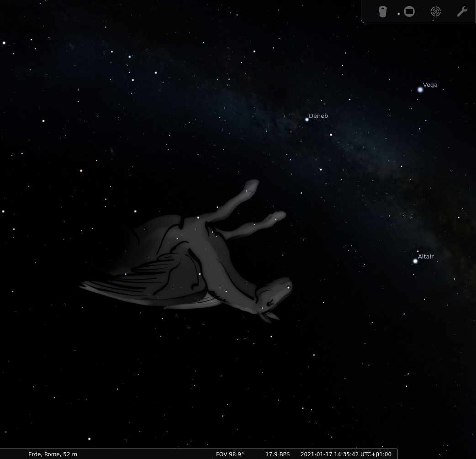The width and height of the screenshot is (476, 459).
Task: Select the star Deneb
Action: [x=307, y=120]
